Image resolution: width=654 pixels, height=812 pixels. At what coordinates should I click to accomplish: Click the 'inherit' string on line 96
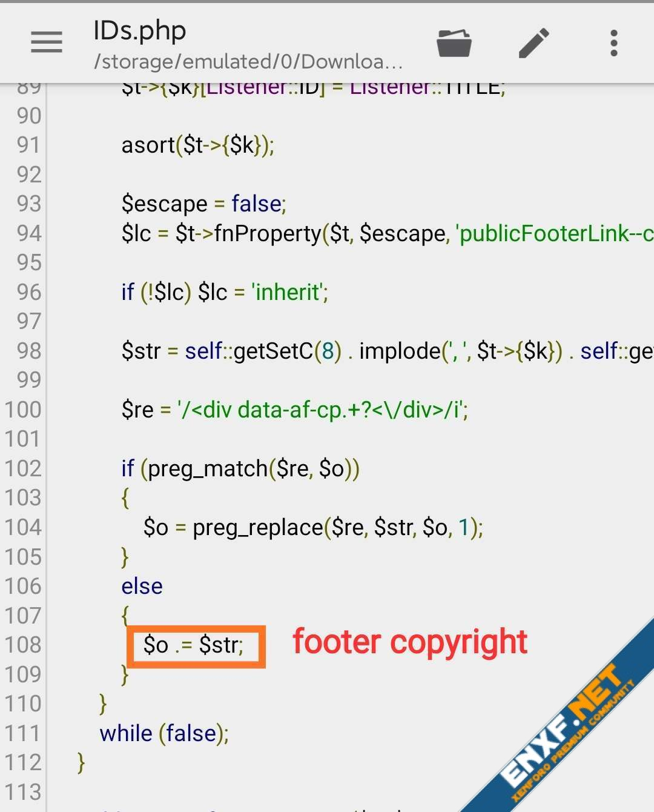click(x=289, y=293)
